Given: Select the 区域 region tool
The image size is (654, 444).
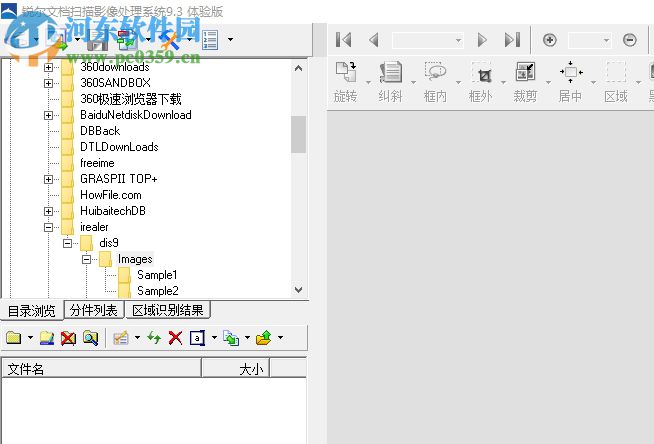Looking at the screenshot, I should [x=616, y=82].
